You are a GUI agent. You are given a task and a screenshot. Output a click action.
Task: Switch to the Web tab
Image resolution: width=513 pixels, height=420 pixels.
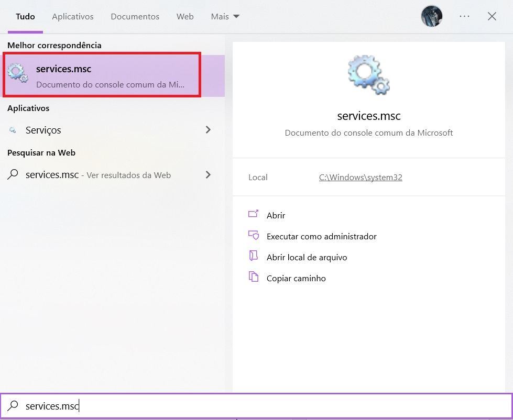pos(185,17)
